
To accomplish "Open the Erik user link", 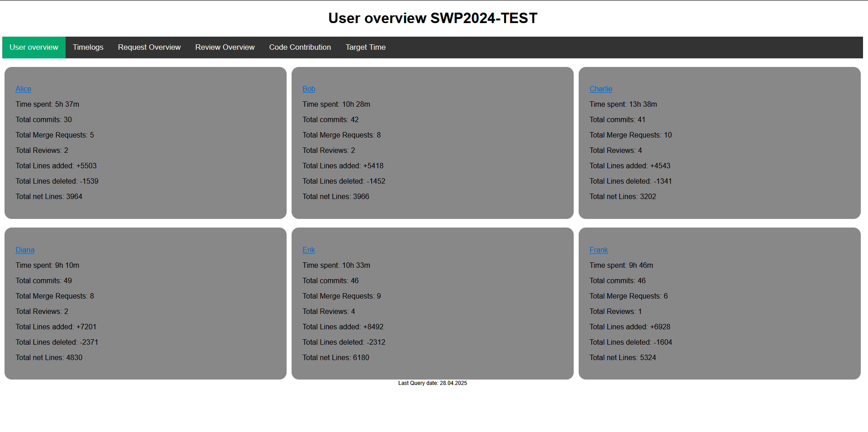I will tap(309, 250).
